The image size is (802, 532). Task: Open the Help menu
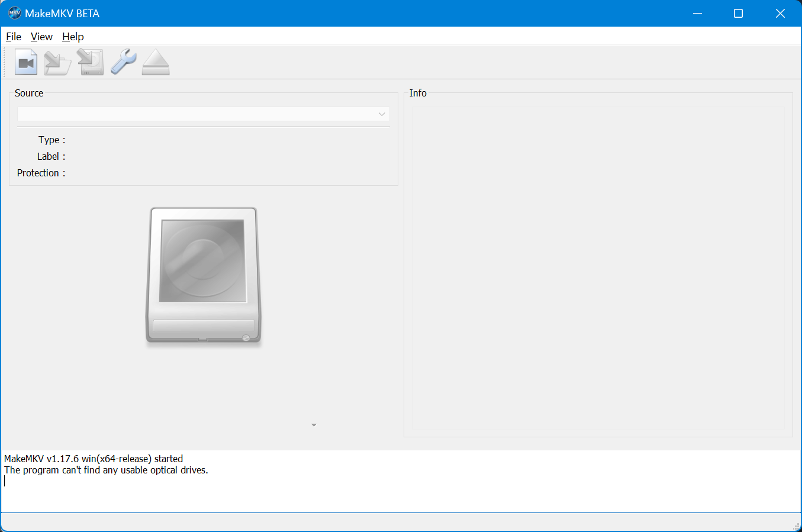(73, 37)
